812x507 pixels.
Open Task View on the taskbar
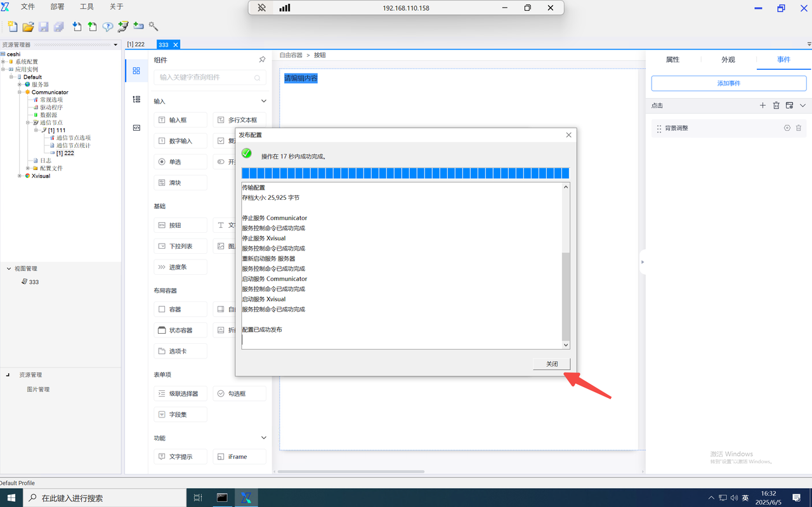coord(198,498)
